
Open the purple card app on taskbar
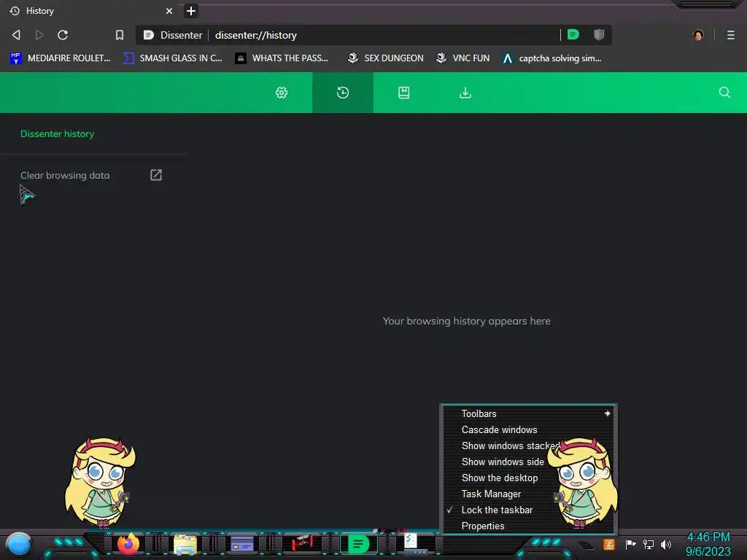(x=241, y=544)
